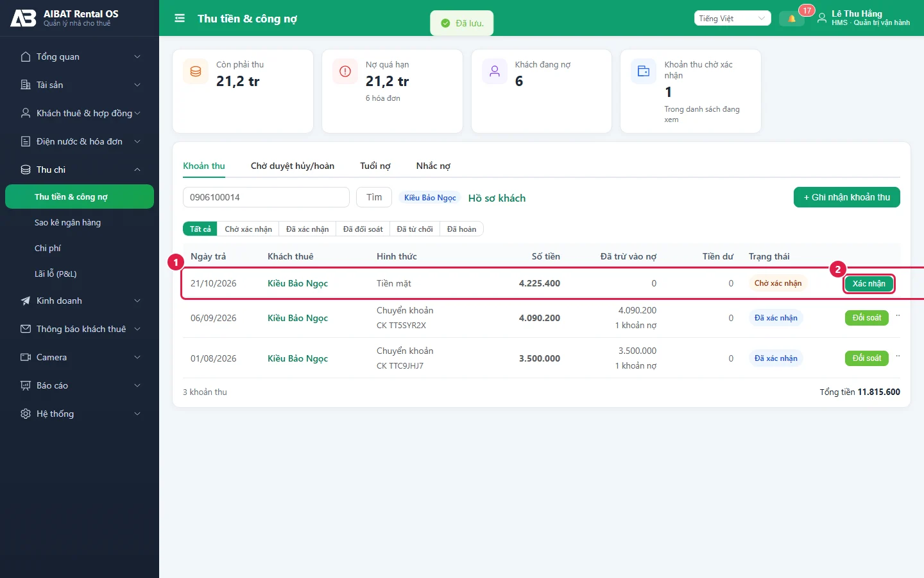
Task: Expand the Tổng quan chevron
Action: tap(137, 57)
